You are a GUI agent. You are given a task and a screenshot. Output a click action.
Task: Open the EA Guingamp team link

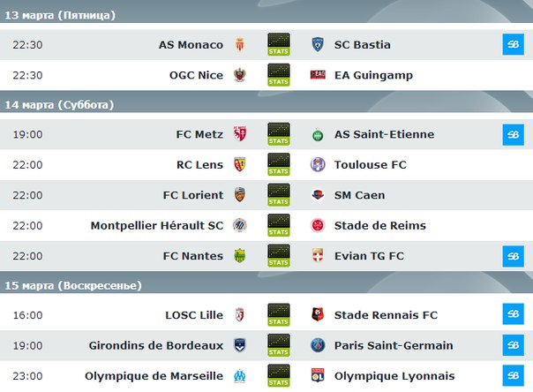pos(373,75)
